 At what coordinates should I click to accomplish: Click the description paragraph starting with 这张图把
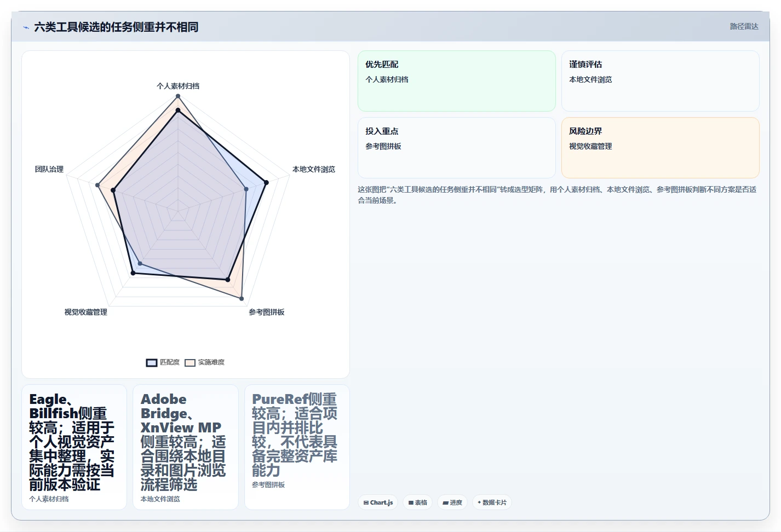click(x=558, y=195)
